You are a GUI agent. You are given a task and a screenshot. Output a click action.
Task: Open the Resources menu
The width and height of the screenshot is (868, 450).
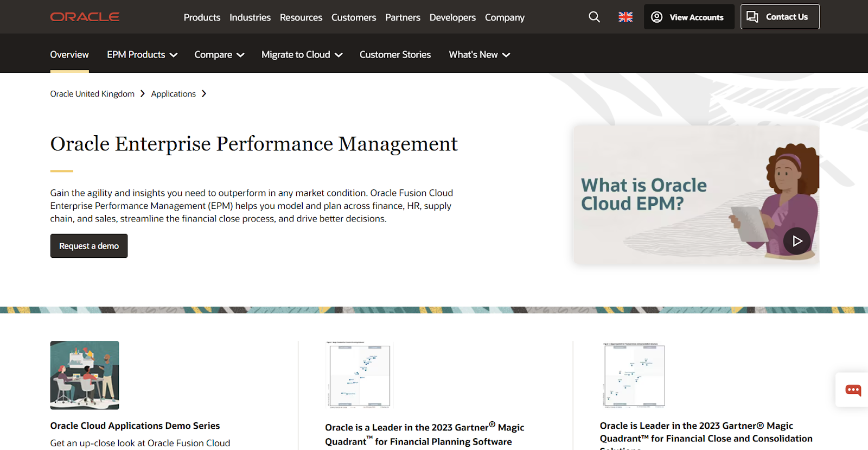point(301,17)
